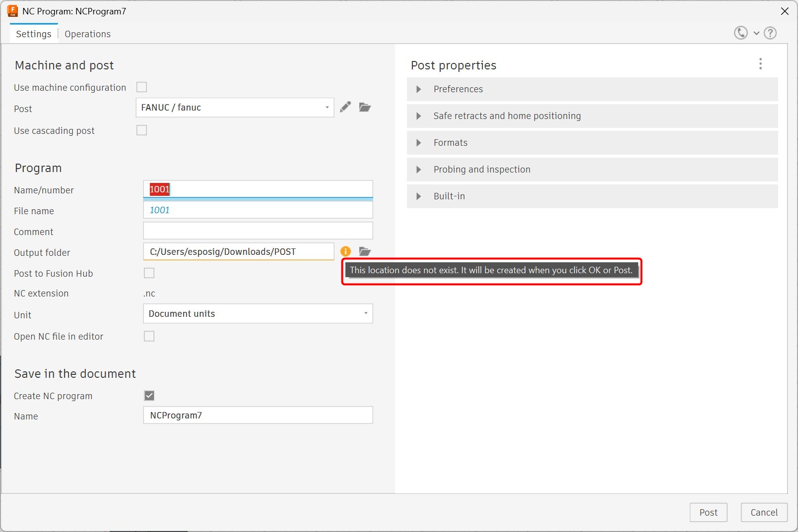
Task: Select the Settings tab
Action: click(x=33, y=34)
